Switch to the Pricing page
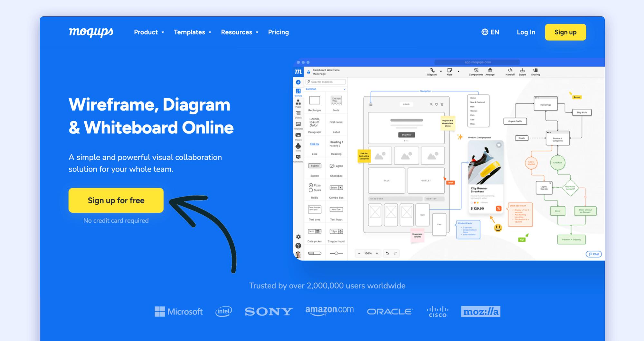The image size is (644, 341). tap(278, 32)
